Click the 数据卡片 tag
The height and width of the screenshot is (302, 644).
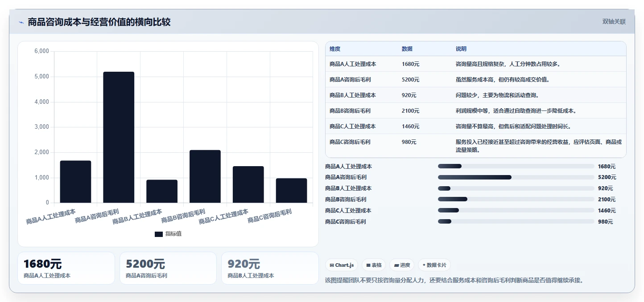click(434, 265)
